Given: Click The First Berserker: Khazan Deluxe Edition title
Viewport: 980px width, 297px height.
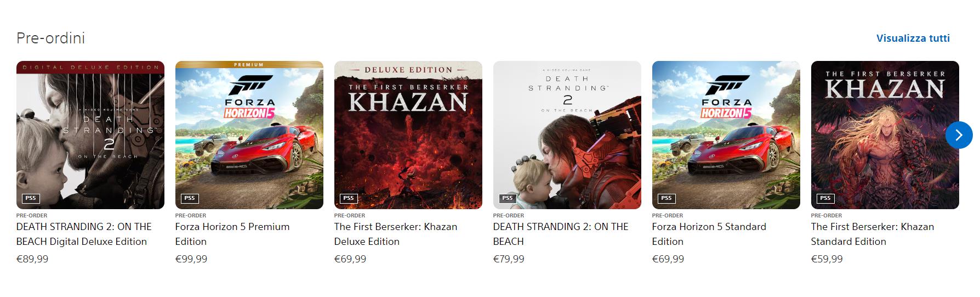Looking at the screenshot, I should pos(396,234).
